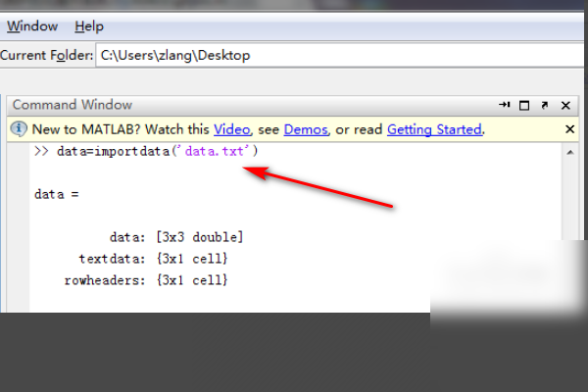This screenshot has height=392, width=588.
Task: Open the Help menu
Action: coord(89,26)
